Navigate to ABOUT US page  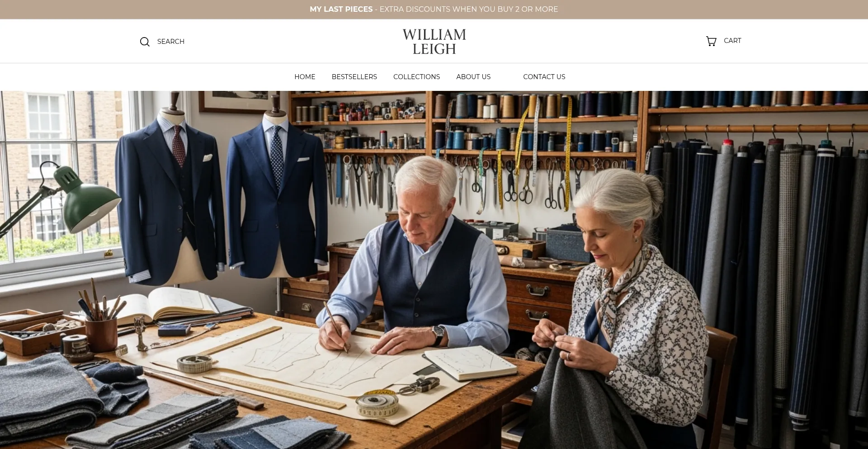(473, 77)
